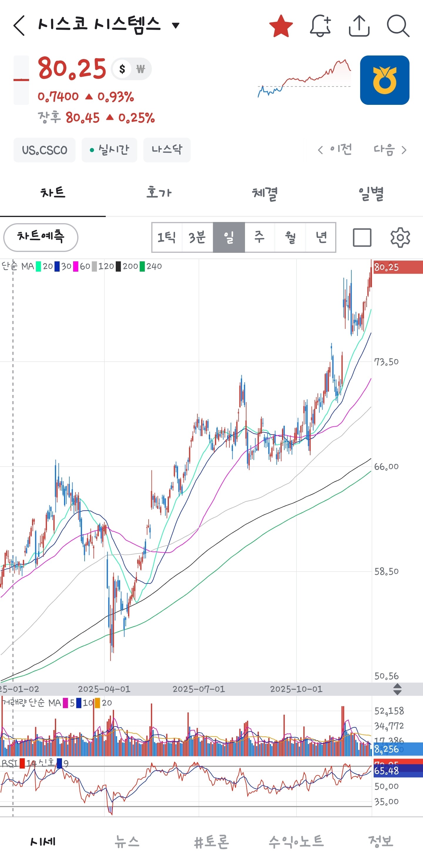Open the #토론 bottom tab
Viewport: 423px width, 868px height.
point(212,841)
